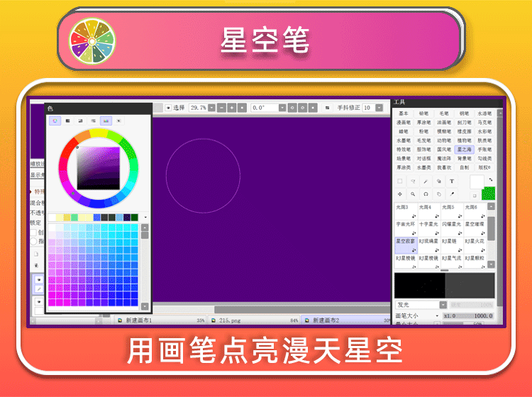This screenshot has width=532, height=397.
Task: Select the 星空璀璨 brush preset
Action: click(475, 228)
